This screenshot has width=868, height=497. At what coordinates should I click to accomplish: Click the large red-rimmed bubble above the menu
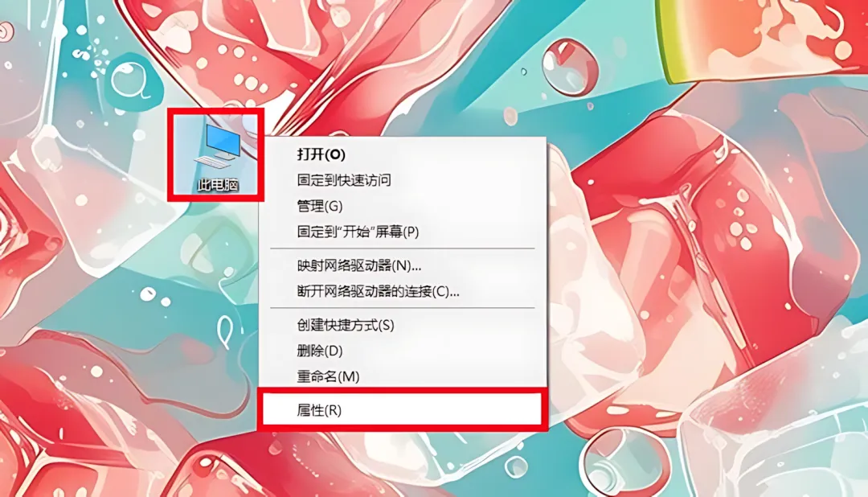[570, 67]
